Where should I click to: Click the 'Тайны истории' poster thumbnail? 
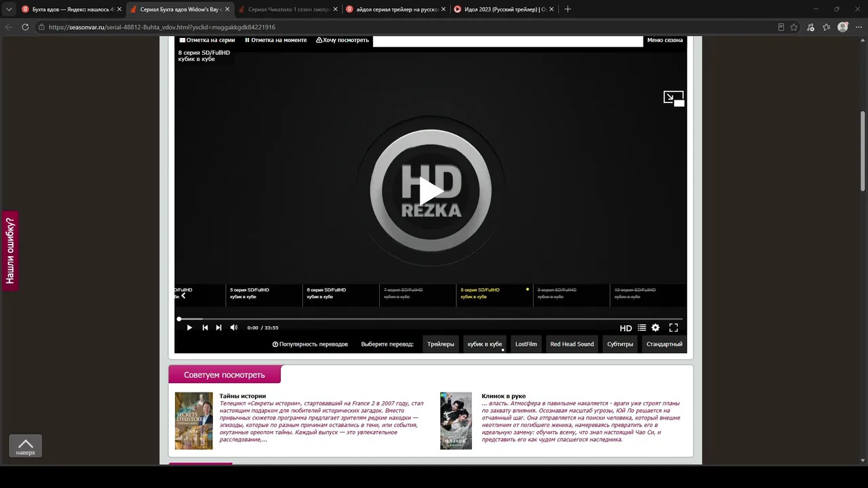194,421
